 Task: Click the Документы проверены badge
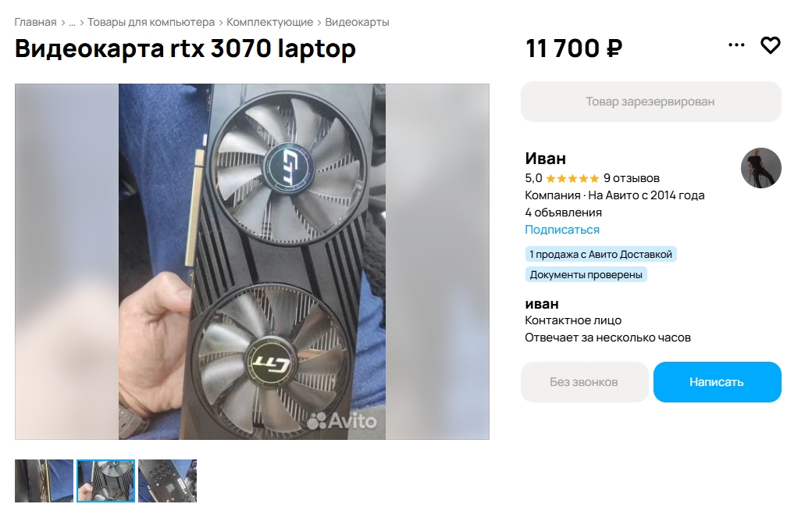pos(586,274)
